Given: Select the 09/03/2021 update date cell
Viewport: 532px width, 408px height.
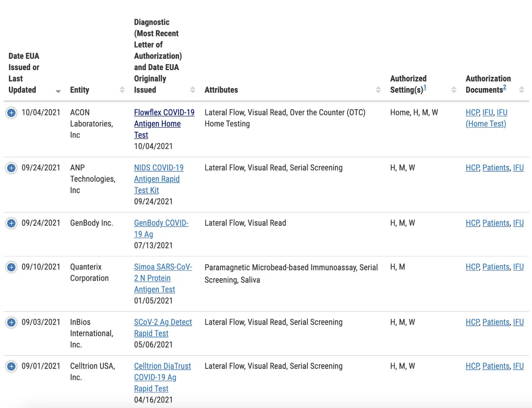Looking at the screenshot, I should pos(41,322).
